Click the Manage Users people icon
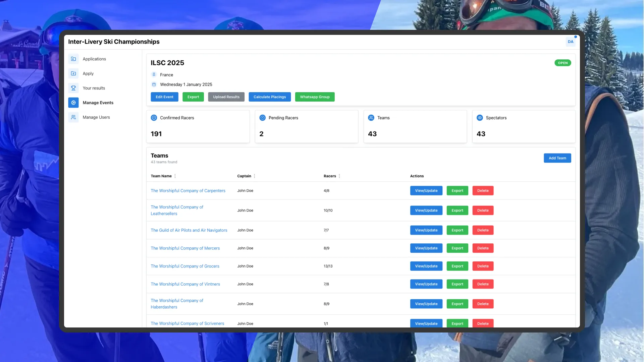644x362 pixels. [73, 117]
